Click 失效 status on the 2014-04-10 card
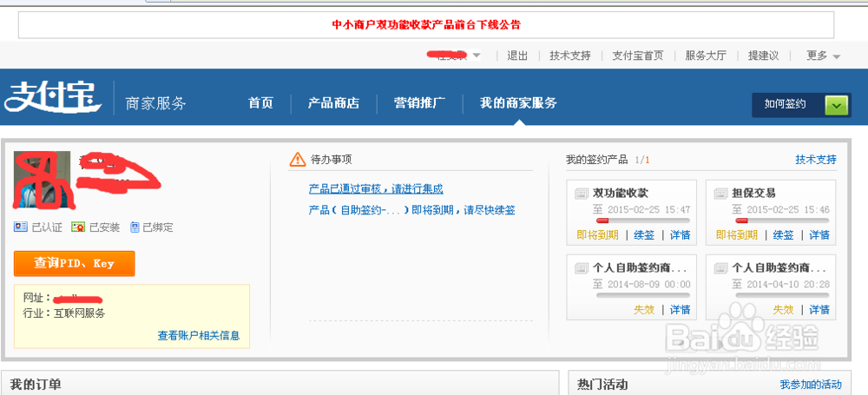Screen dimensions: 868x395 point(783,309)
